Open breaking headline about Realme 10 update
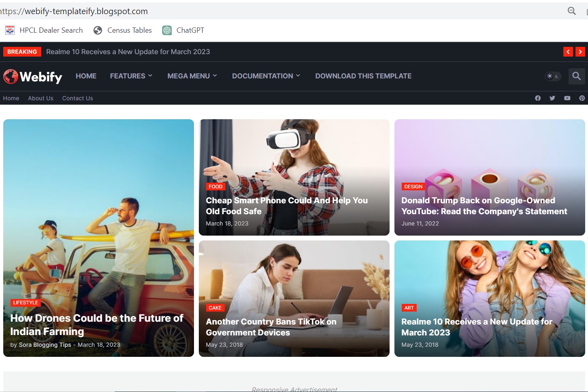Viewport: 588px width, 392px height. coord(128,52)
